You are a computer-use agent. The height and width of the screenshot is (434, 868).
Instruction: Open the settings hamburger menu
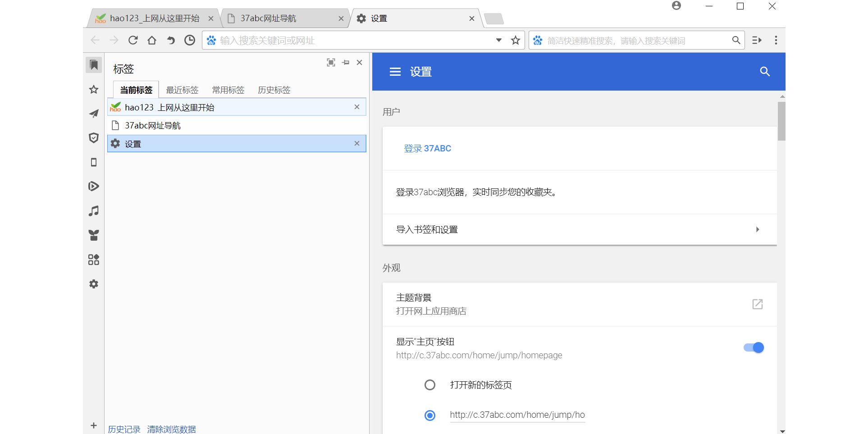tap(395, 72)
